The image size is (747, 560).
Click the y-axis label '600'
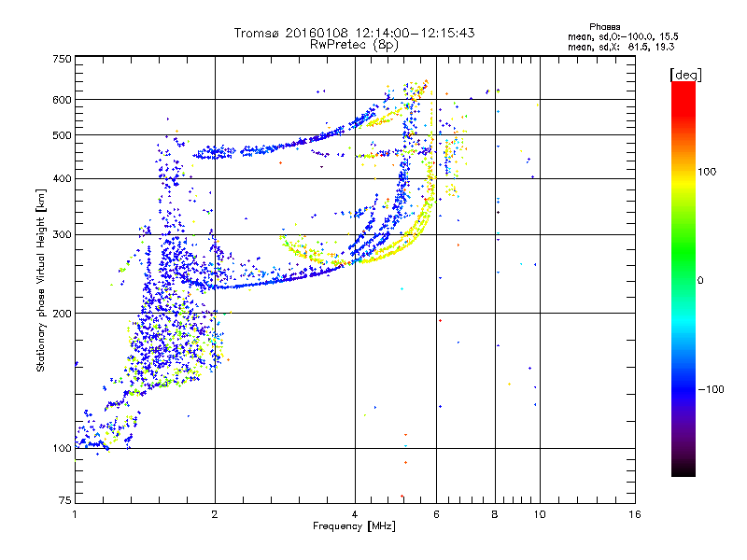(x=62, y=100)
